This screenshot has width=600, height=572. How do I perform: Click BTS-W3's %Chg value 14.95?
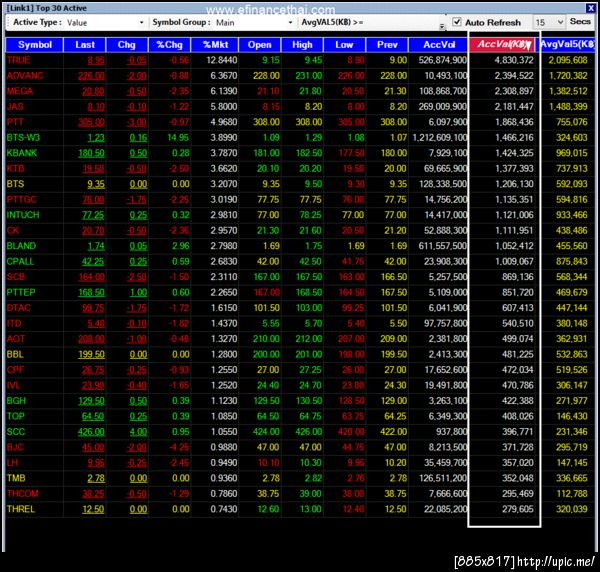[x=178, y=138]
